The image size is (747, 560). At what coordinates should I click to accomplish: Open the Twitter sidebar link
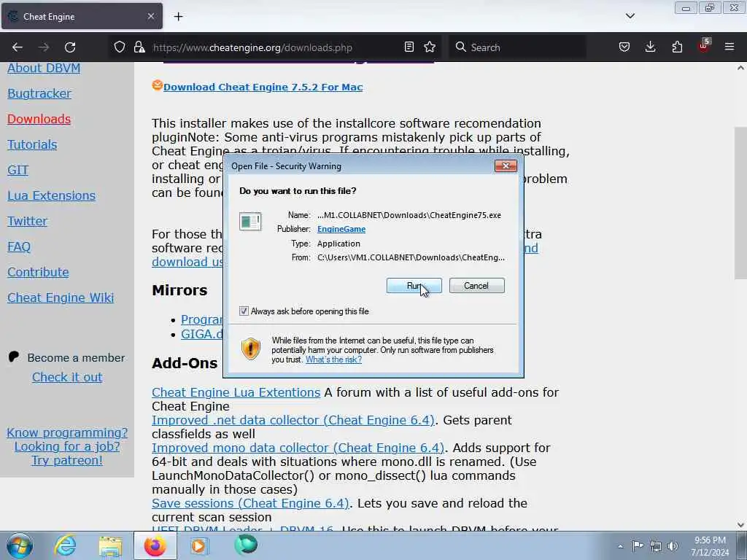click(x=28, y=221)
